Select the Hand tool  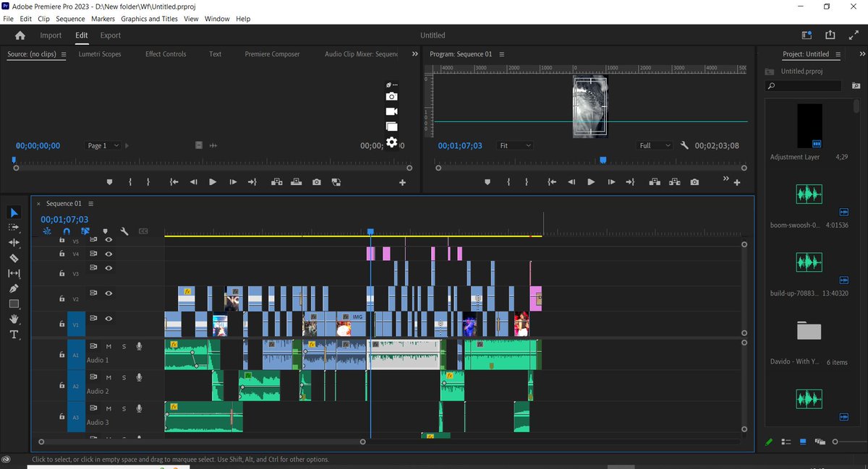click(x=14, y=319)
